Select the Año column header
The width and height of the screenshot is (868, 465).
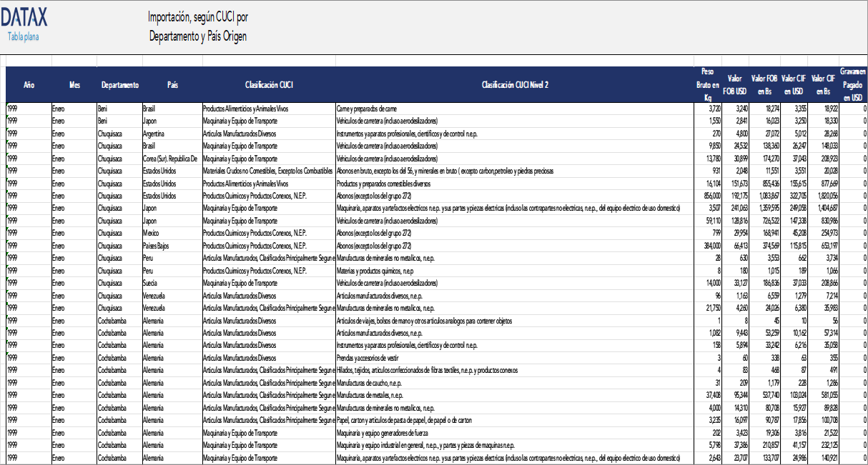[29, 85]
